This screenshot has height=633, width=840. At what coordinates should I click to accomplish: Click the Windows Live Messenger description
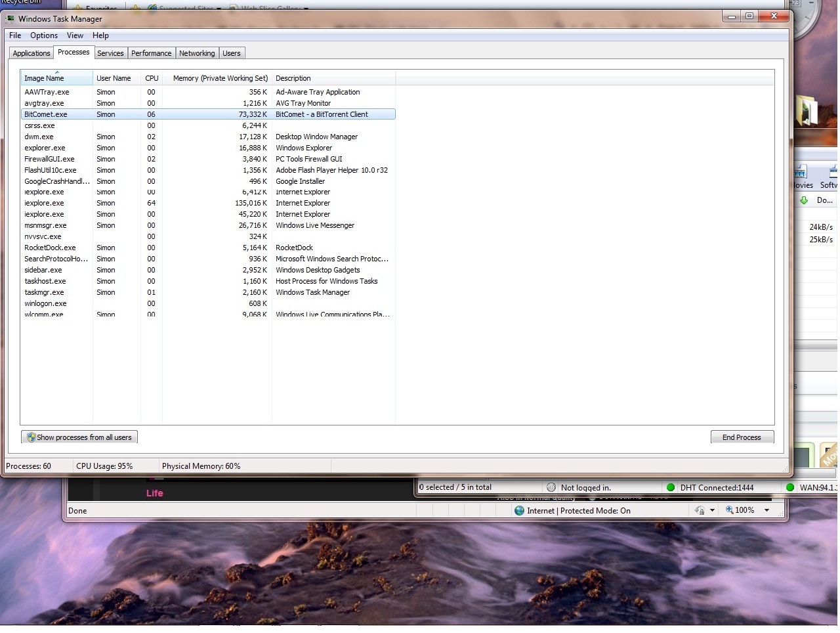tap(315, 225)
